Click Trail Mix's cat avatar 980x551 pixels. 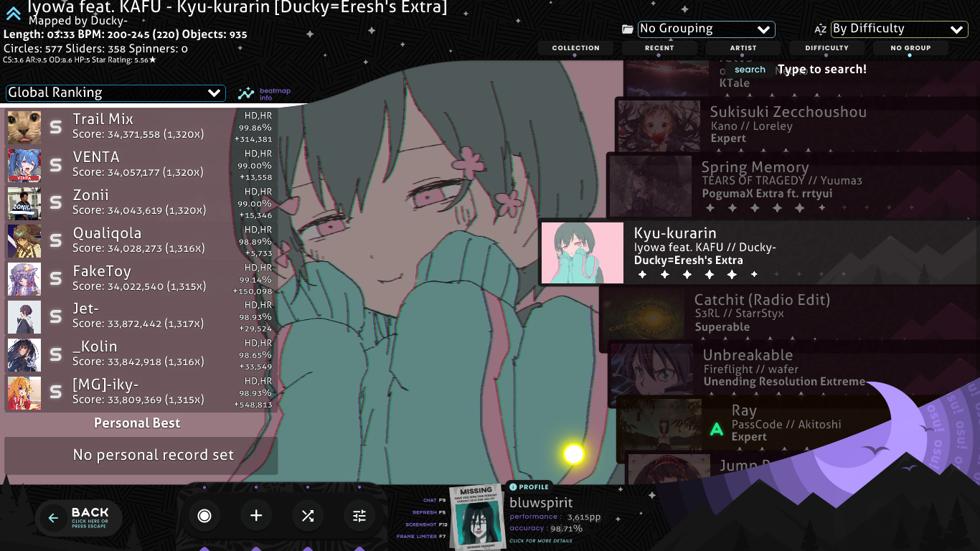(24, 128)
